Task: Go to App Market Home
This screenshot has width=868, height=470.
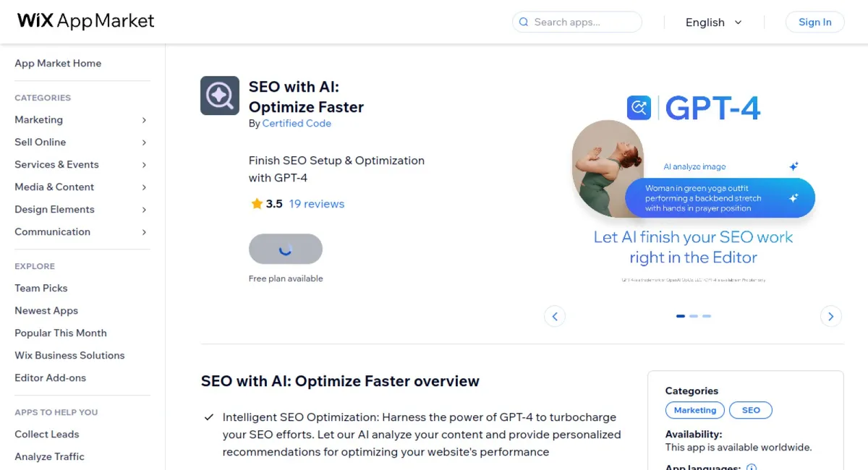Action: (x=58, y=63)
